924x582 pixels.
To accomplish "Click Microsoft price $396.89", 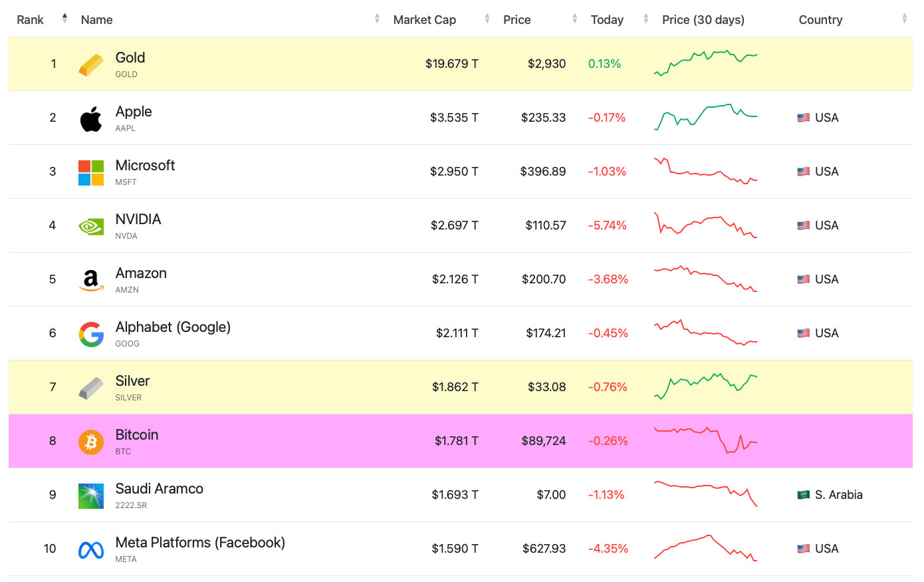I will pyautogui.click(x=543, y=172).
